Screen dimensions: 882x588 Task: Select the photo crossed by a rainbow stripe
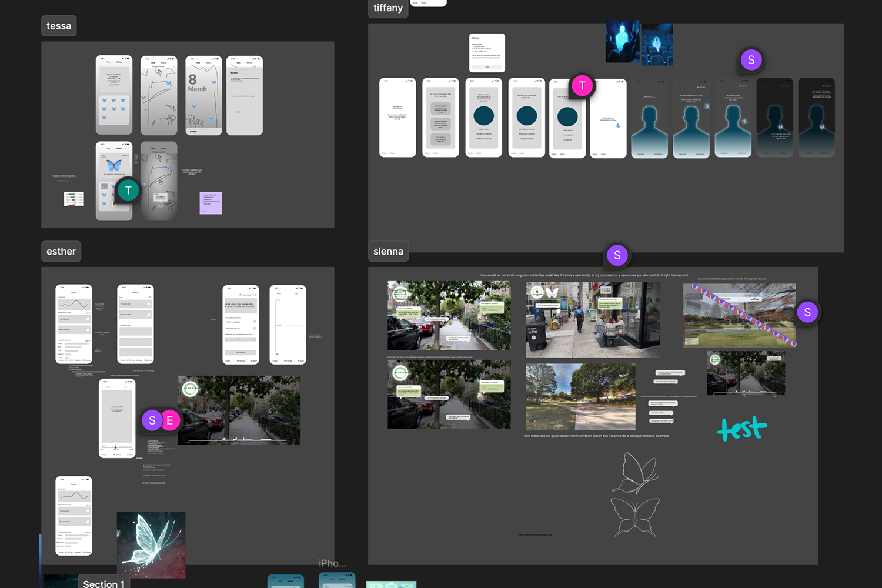pos(740,315)
